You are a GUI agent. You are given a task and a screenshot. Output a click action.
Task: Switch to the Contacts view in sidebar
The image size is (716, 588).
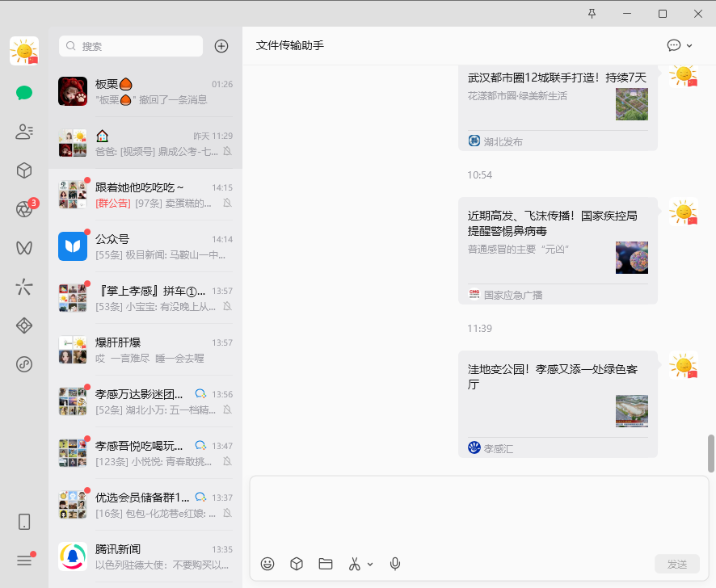coord(24,132)
